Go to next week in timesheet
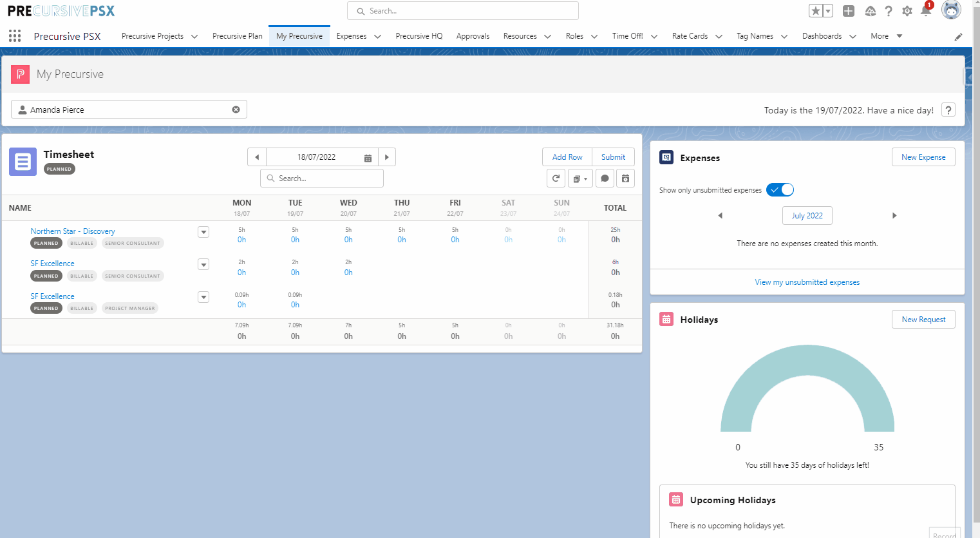Screen dimensions: 980x538 (x=386, y=157)
